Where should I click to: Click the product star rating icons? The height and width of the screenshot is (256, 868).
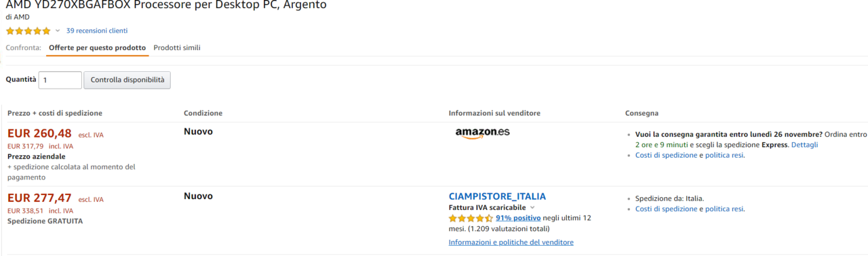[28, 30]
